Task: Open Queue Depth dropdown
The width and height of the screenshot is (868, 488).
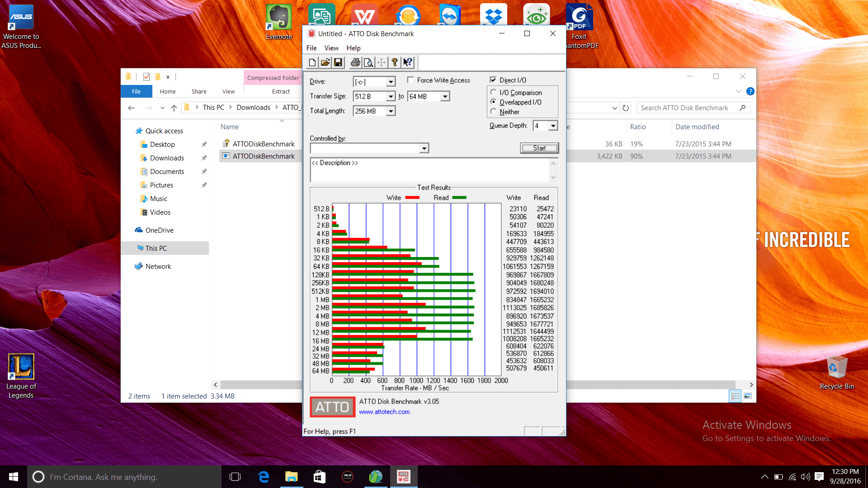Action: click(553, 126)
